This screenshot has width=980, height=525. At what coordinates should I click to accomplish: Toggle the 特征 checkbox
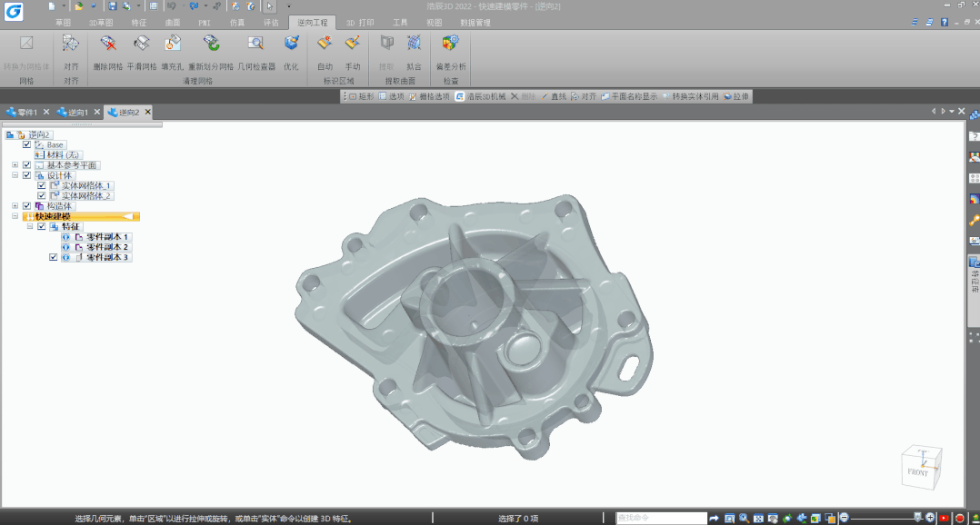(41, 226)
